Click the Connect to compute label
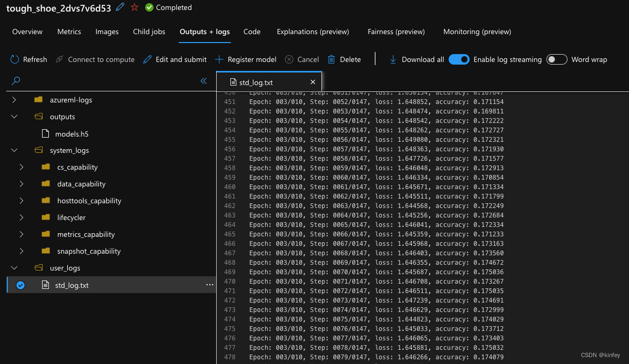This screenshot has height=364, width=629. (x=101, y=59)
